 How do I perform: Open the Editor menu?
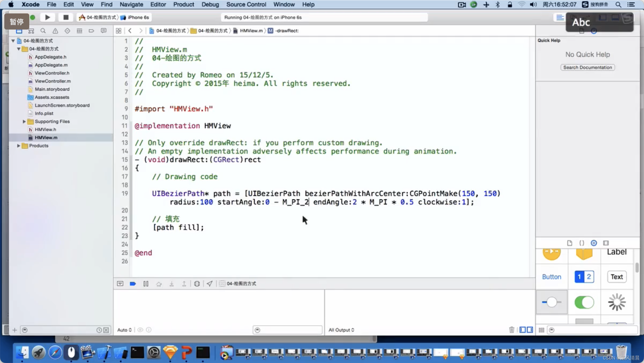(x=158, y=5)
